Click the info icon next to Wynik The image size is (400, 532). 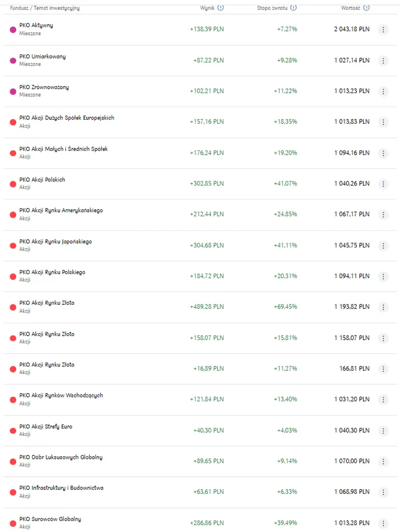(x=220, y=7)
